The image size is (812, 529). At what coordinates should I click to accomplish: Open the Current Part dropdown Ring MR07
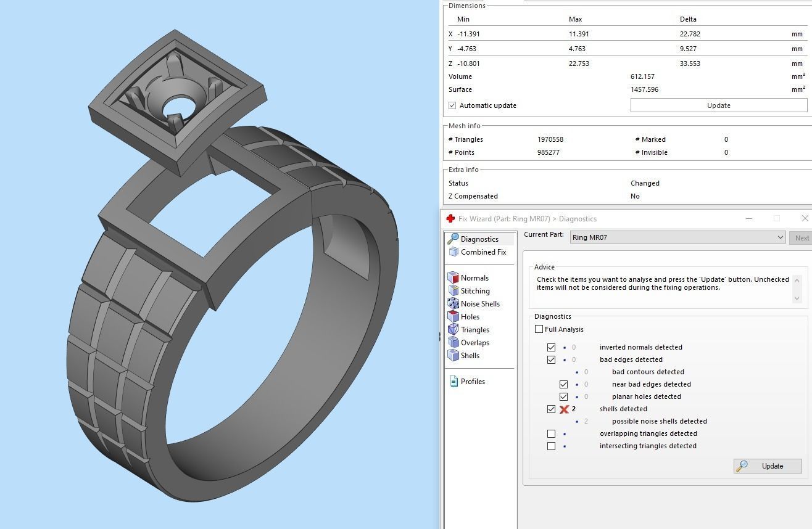coord(677,237)
